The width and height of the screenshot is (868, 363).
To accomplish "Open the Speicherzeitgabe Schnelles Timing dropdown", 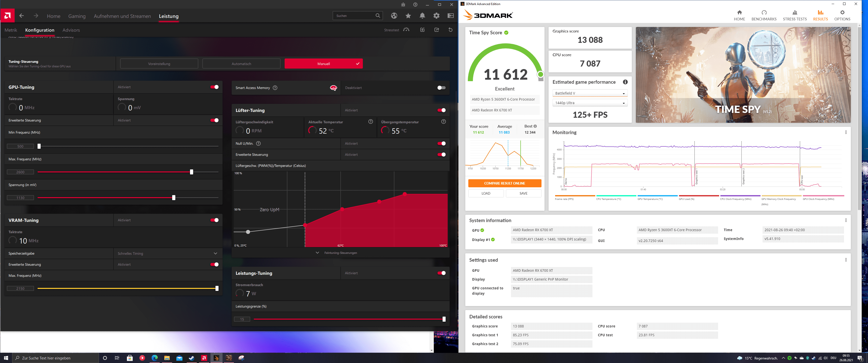I will coord(168,253).
